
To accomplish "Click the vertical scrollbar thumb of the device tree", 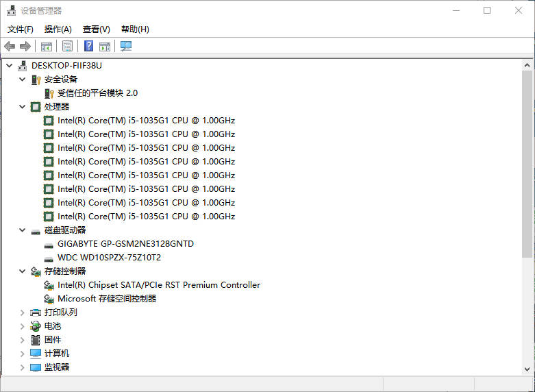I will (527, 164).
